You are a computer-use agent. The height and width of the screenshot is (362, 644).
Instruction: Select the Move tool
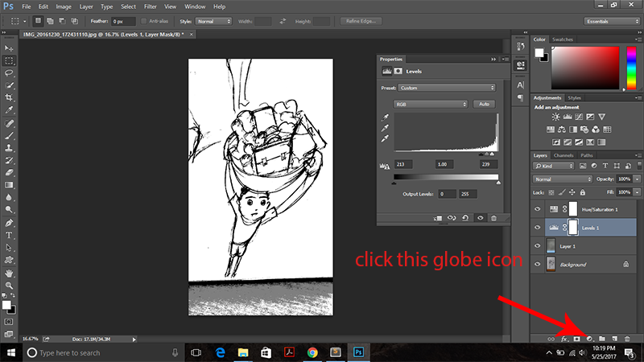pyautogui.click(x=9, y=48)
